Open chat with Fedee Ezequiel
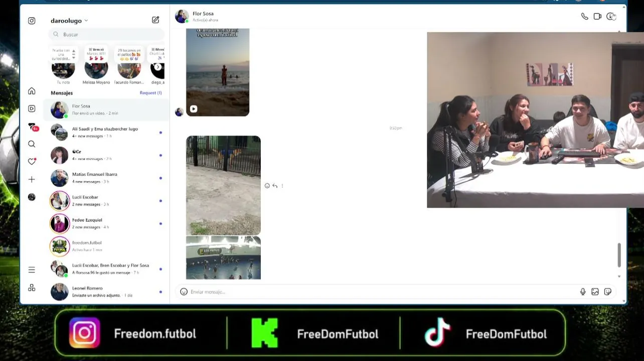The height and width of the screenshot is (361, 644). [106, 223]
